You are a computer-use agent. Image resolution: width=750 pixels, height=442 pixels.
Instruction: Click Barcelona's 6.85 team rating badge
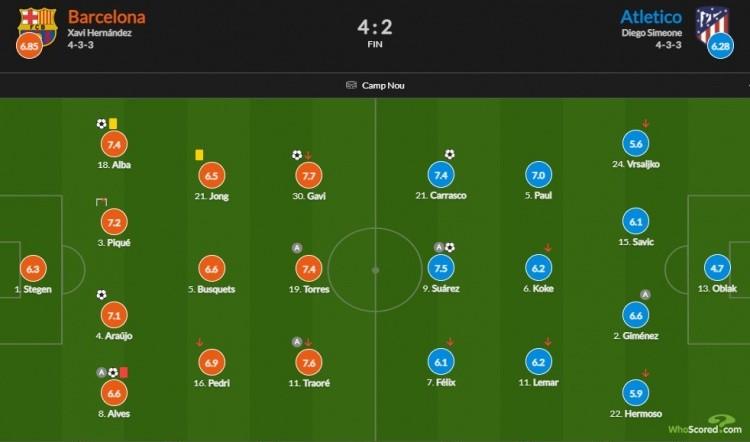pyautogui.click(x=29, y=46)
